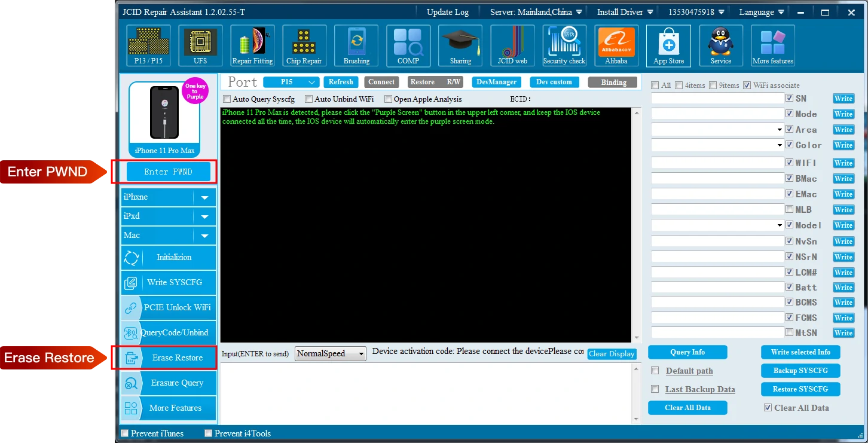Open the 13530475918 account menu
The height and width of the screenshot is (443, 868).
pyautogui.click(x=696, y=12)
